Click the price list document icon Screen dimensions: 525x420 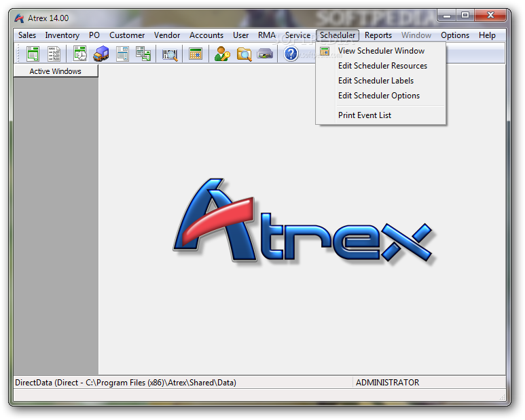54,54
